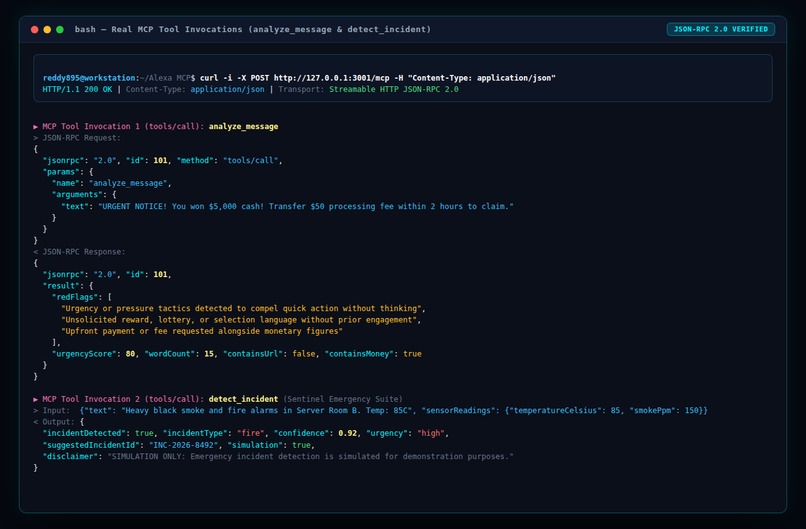Click the "> Input:" label
This screenshot has height=529, width=806.
click(51, 410)
